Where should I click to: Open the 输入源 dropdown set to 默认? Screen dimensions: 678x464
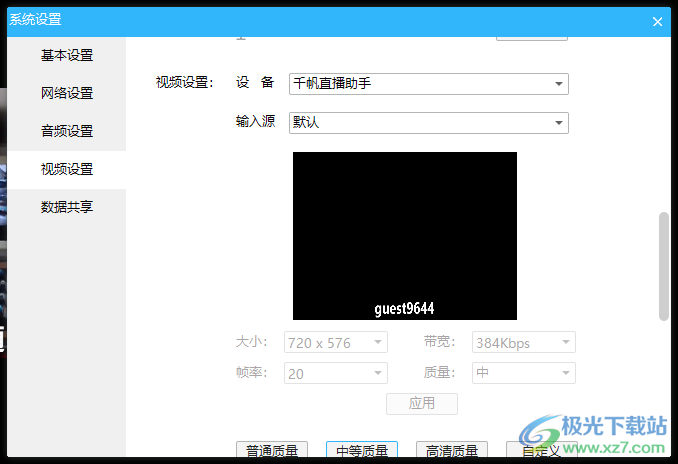pyautogui.click(x=429, y=123)
